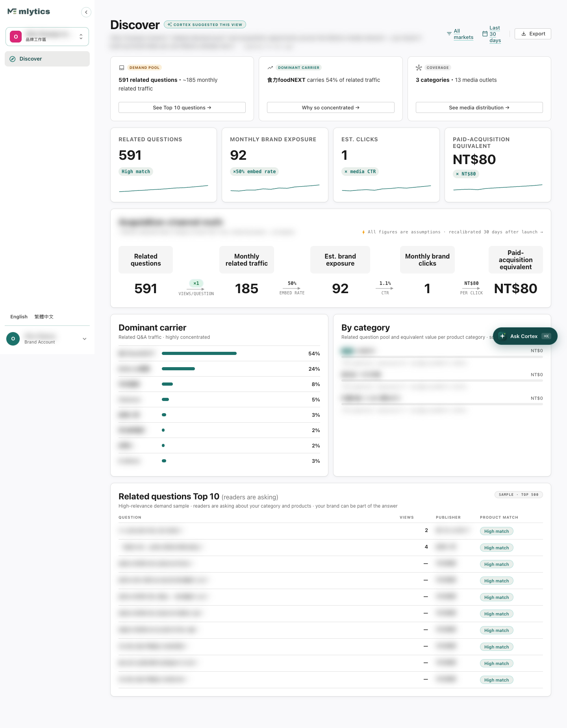Click the recalibrated 30 days after launch link

(496, 232)
